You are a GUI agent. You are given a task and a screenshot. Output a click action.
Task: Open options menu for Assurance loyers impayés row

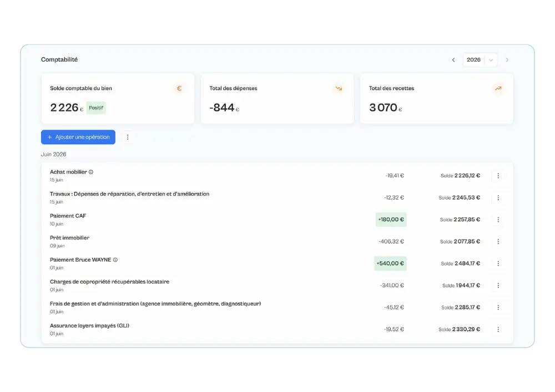pyautogui.click(x=498, y=329)
